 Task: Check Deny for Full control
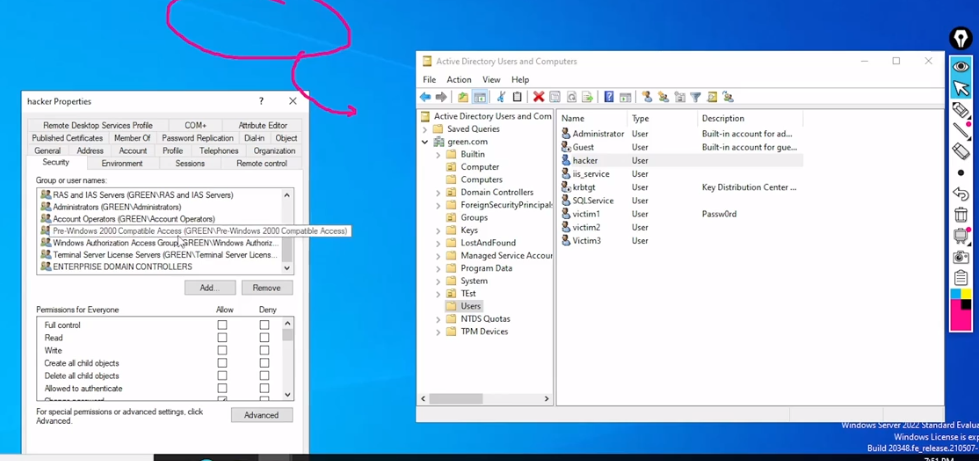[265, 325]
